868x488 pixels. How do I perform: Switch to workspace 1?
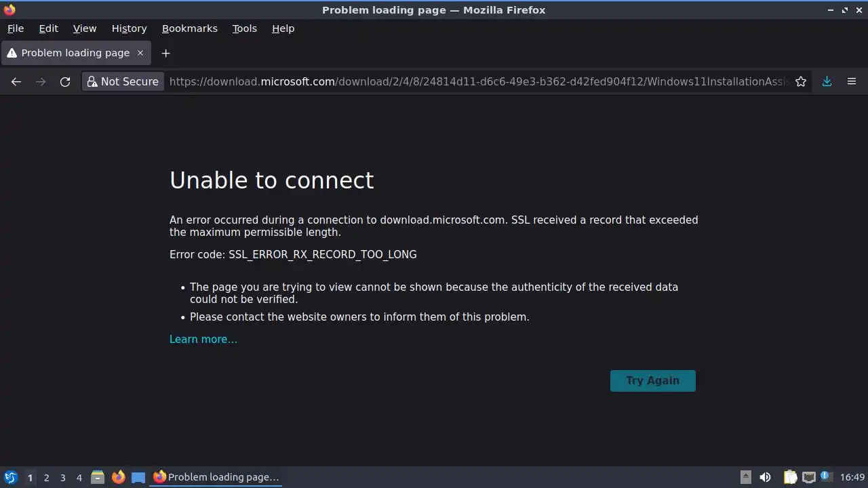click(30, 478)
